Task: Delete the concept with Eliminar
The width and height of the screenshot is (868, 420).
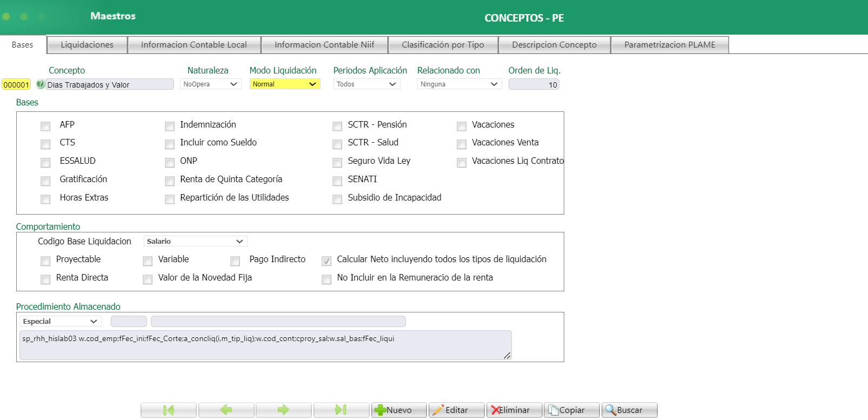Action: point(514,410)
